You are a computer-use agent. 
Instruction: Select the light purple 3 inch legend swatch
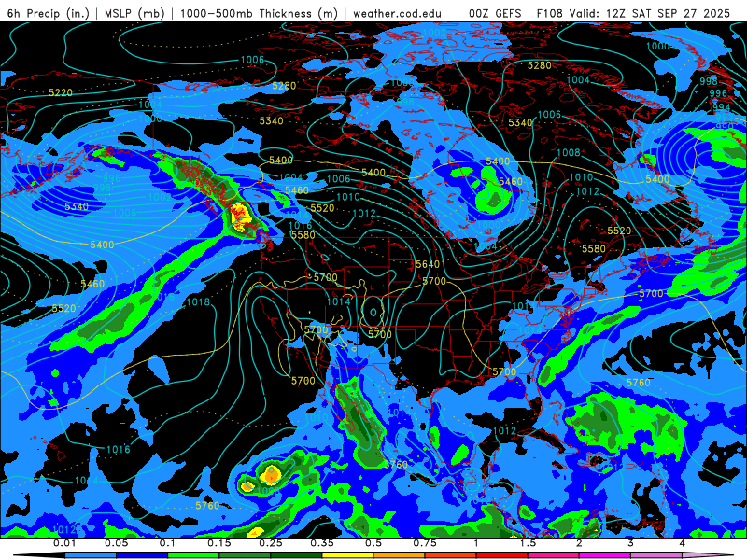click(656, 555)
